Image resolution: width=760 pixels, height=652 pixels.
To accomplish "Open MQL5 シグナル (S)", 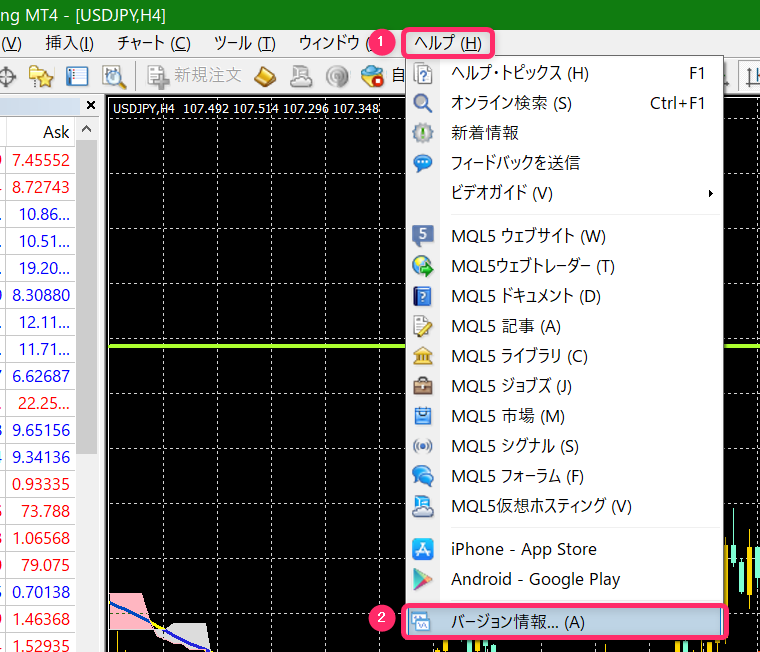I will (565, 446).
